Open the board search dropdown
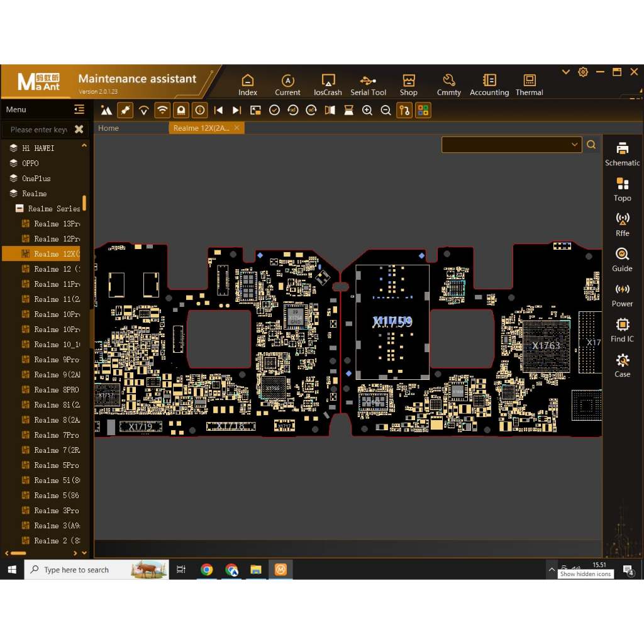The image size is (644, 644). coord(574,144)
